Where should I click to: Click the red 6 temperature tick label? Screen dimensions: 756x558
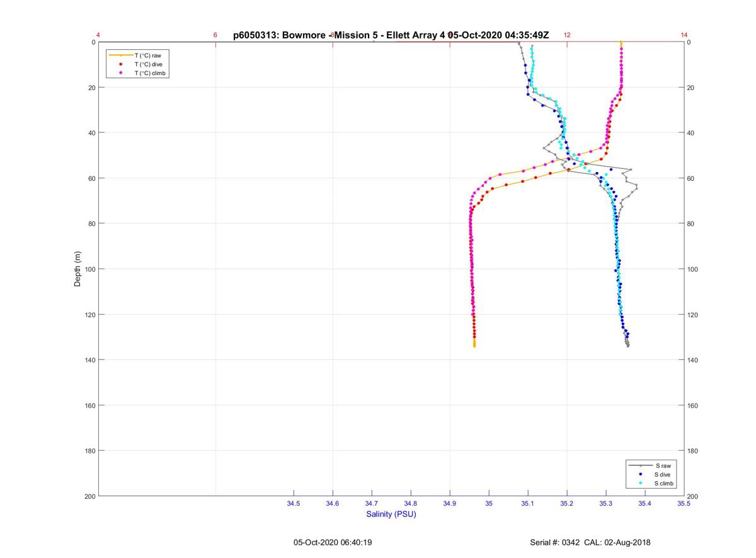tap(215, 35)
